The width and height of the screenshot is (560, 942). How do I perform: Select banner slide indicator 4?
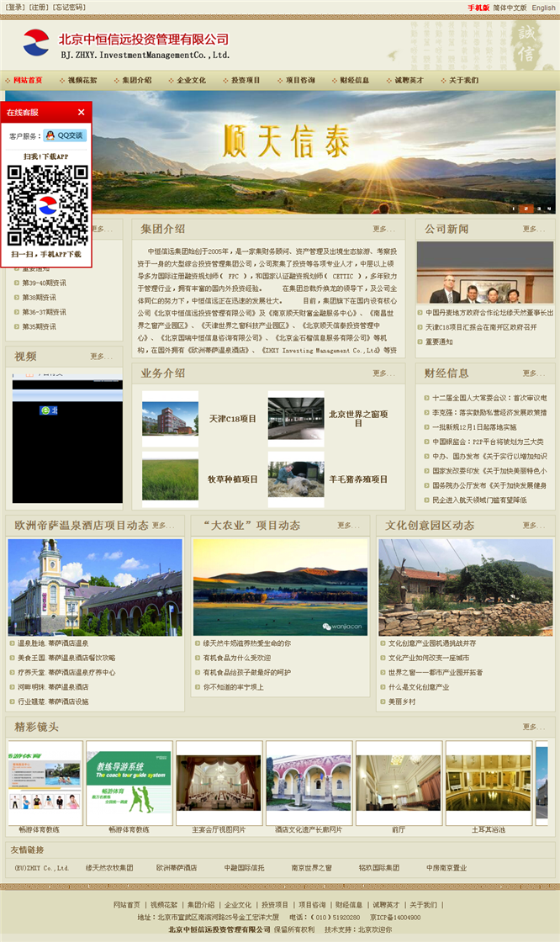tap(549, 208)
